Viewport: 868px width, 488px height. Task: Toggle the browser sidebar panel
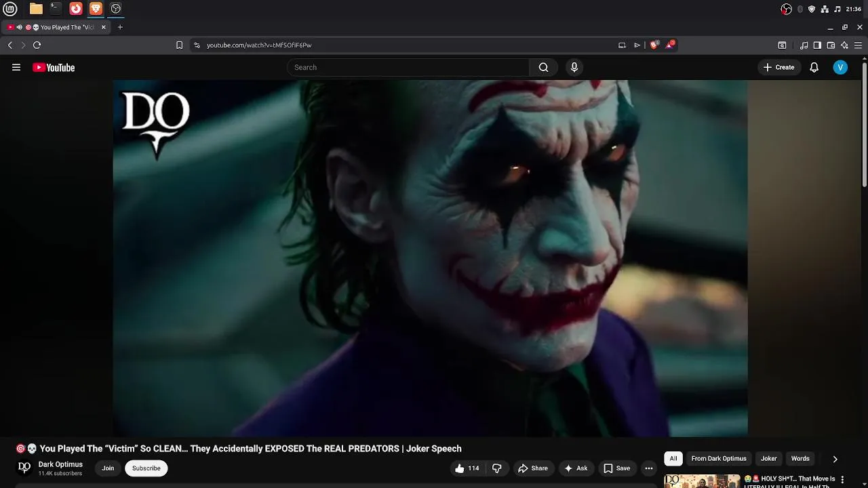(817, 45)
